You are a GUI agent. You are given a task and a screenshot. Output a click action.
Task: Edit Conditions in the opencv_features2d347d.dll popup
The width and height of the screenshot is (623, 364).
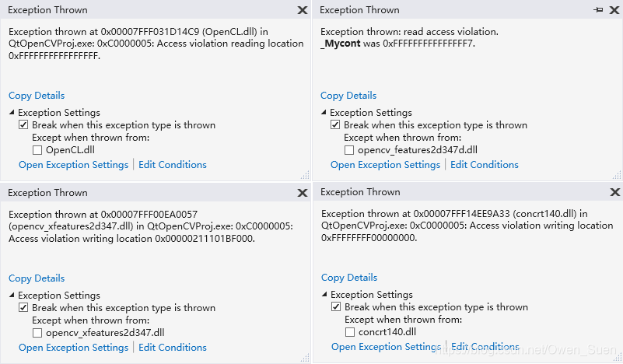(x=484, y=165)
